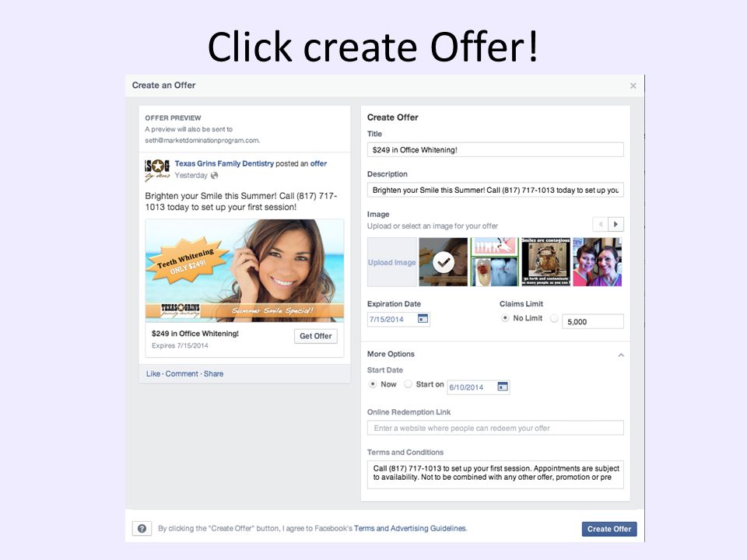Choose the Start on date option
Image resolution: width=747 pixels, height=560 pixels.
click(x=409, y=383)
